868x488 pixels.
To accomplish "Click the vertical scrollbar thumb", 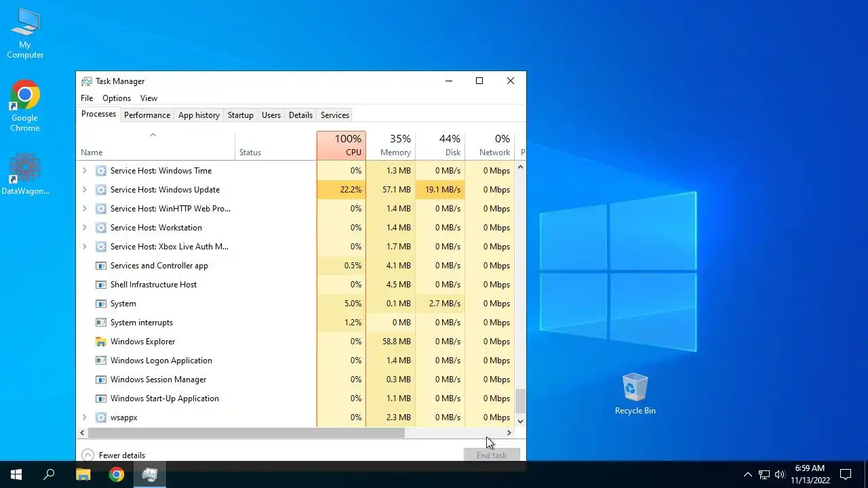I will 520,401.
